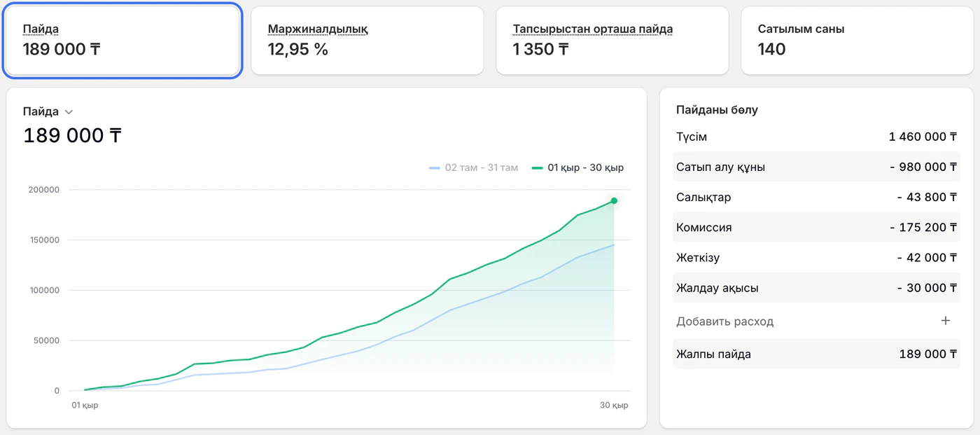
Task: Click the Жалдау ақысы row label
Action: coord(717,288)
